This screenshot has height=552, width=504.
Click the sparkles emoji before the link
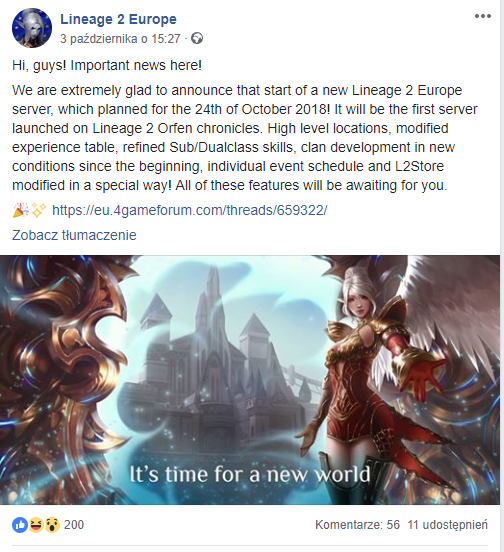click(39, 210)
